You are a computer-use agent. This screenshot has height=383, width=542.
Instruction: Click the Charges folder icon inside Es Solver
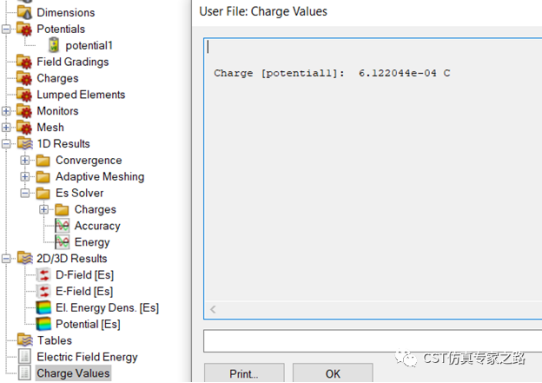62,209
